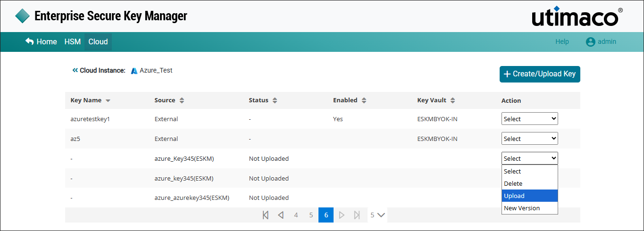Open the admin user avatar icon
This screenshot has width=644, height=231.
coord(590,41)
